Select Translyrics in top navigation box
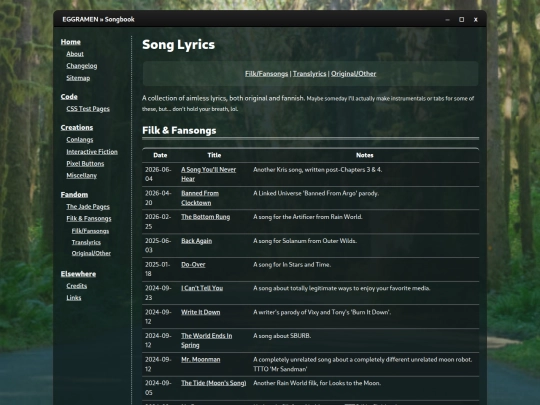Viewport: 540px width, 405px height. (309, 74)
